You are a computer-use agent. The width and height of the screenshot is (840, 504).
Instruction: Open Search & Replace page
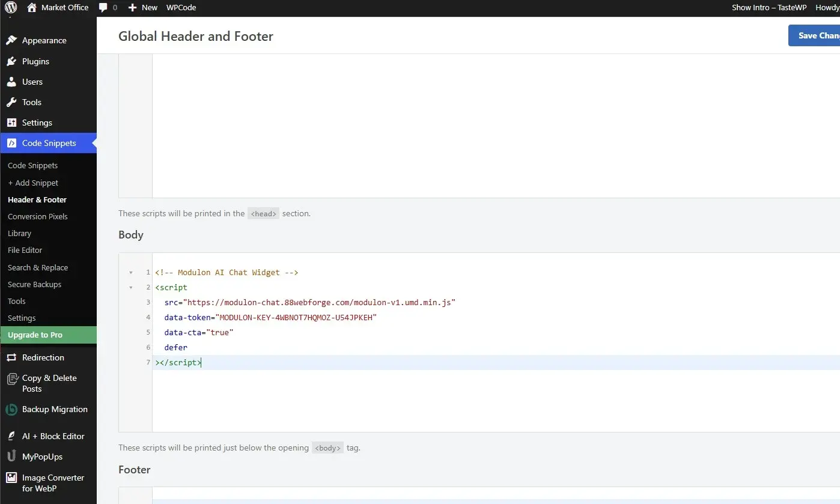coord(38,267)
